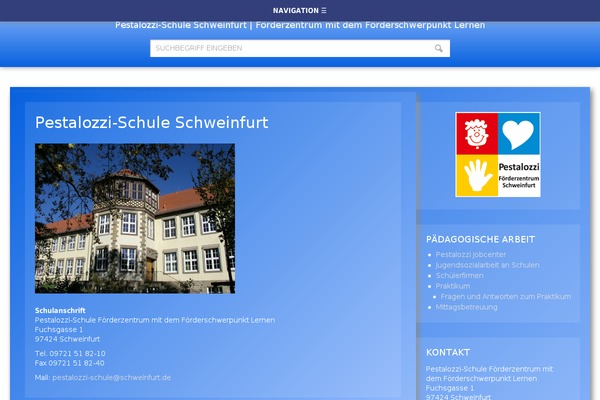Focus the Suchbegriff eingeben search field

tap(300, 48)
